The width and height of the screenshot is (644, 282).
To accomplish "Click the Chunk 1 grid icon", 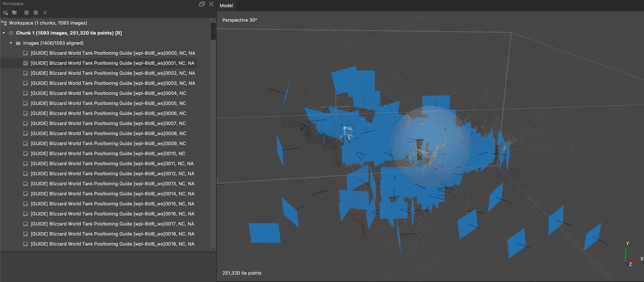I will tap(11, 33).
